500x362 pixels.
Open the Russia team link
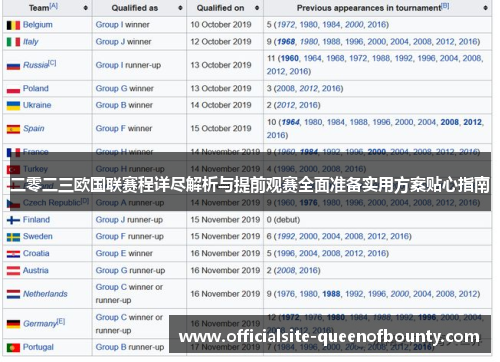[x=36, y=65]
